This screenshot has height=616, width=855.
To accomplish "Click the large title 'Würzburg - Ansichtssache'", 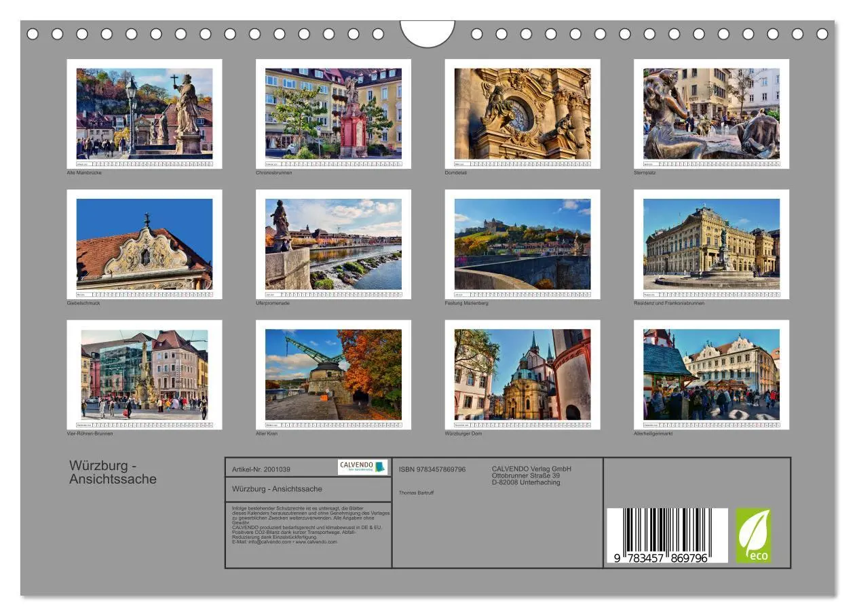I will pyautogui.click(x=113, y=472).
